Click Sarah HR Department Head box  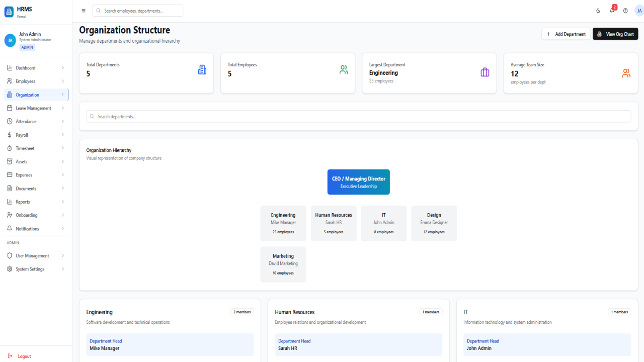[x=359, y=344]
